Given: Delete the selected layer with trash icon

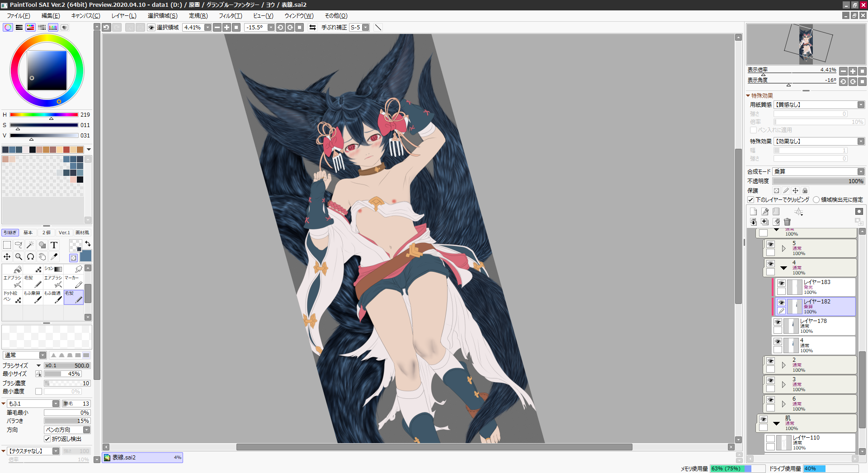Looking at the screenshot, I should [788, 222].
